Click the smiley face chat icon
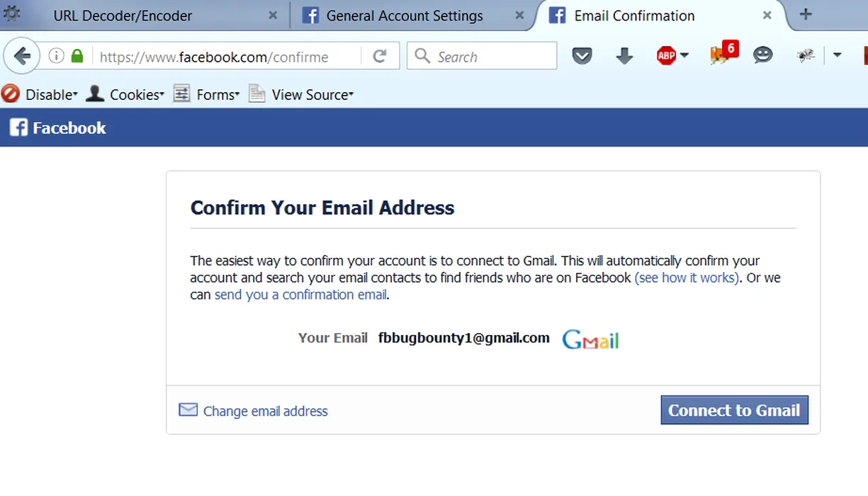This screenshot has width=868, height=496. (x=763, y=55)
